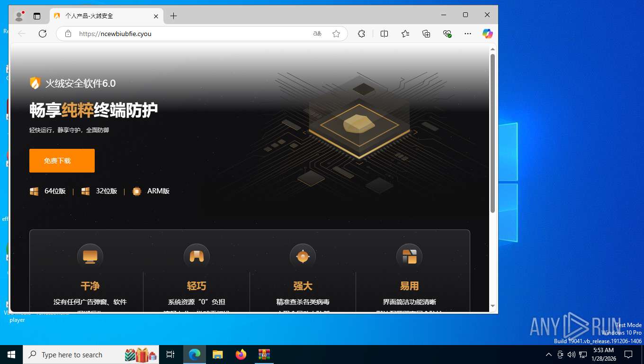This screenshot has width=644, height=364.
Task: Show hidden system tray icons
Action: pyautogui.click(x=549, y=355)
